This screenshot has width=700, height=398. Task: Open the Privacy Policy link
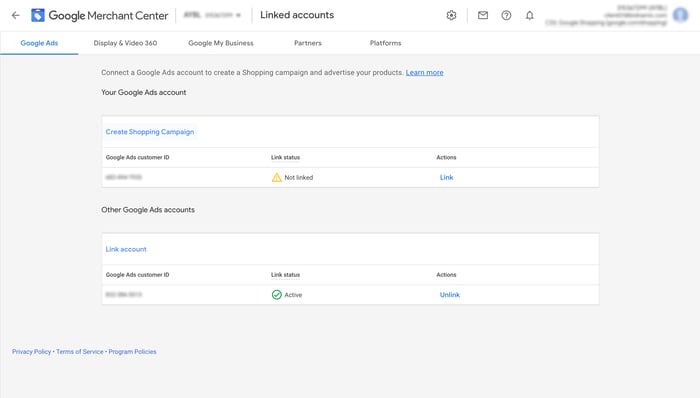(x=31, y=352)
